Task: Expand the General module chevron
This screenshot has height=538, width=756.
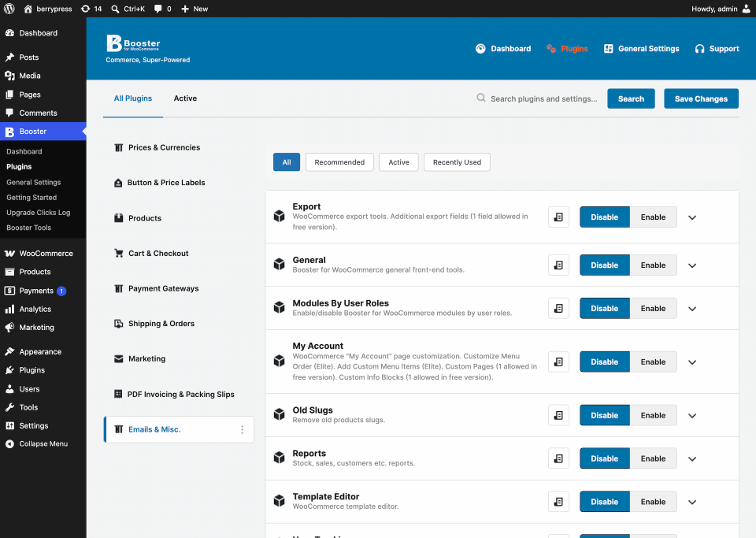Action: coord(692,265)
